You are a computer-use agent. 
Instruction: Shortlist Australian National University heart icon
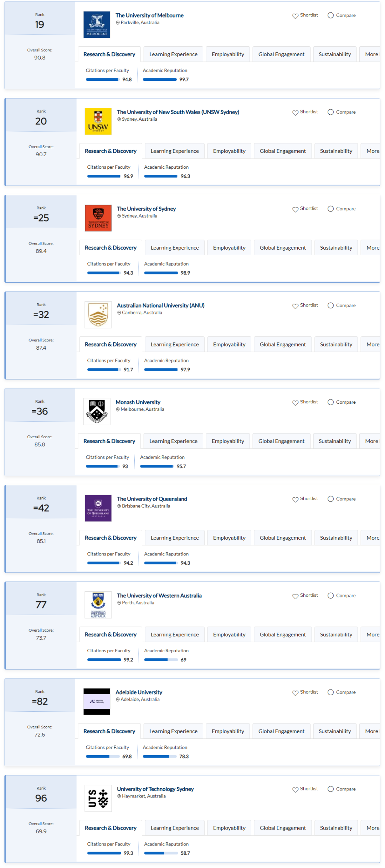(295, 306)
